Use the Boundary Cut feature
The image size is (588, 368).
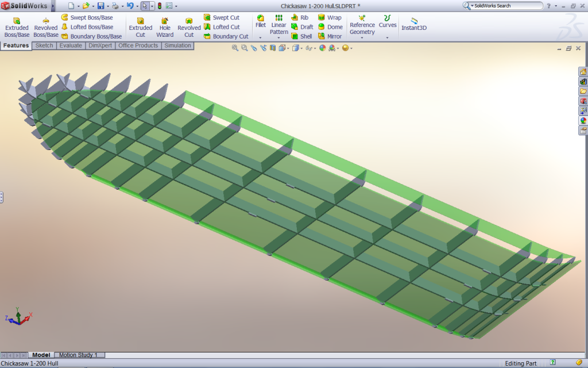click(226, 36)
